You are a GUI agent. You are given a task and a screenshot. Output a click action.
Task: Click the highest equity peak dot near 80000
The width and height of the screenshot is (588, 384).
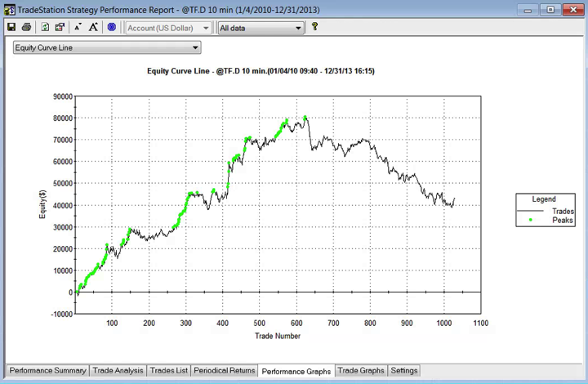(x=305, y=117)
